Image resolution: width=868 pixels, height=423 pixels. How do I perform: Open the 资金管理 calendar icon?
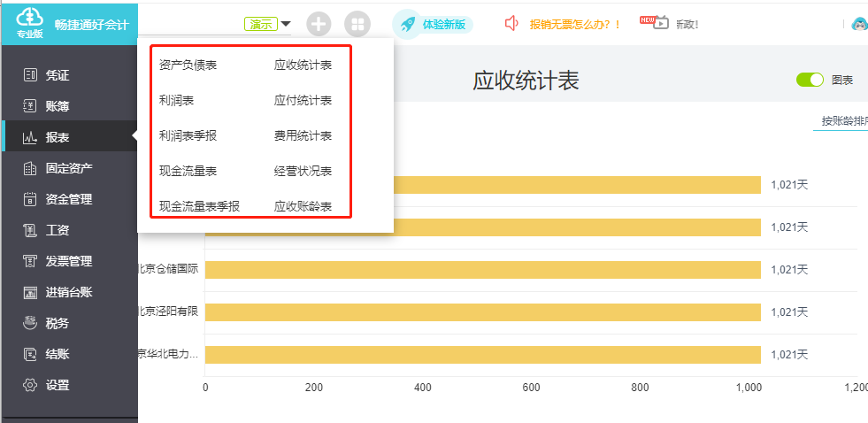click(x=30, y=199)
